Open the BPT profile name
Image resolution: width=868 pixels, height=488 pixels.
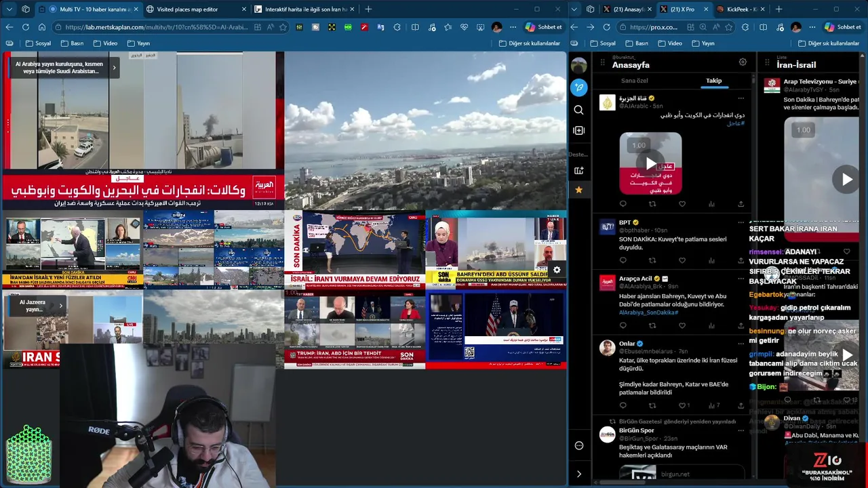click(x=625, y=222)
